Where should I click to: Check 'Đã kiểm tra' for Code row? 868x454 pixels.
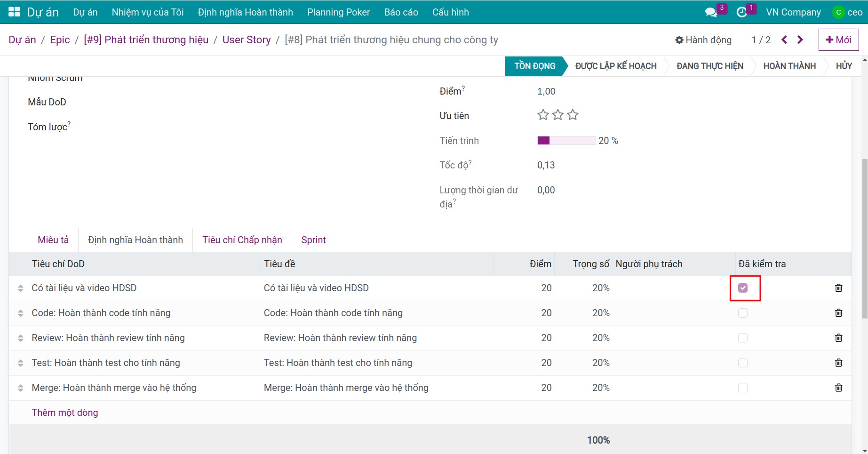click(743, 313)
